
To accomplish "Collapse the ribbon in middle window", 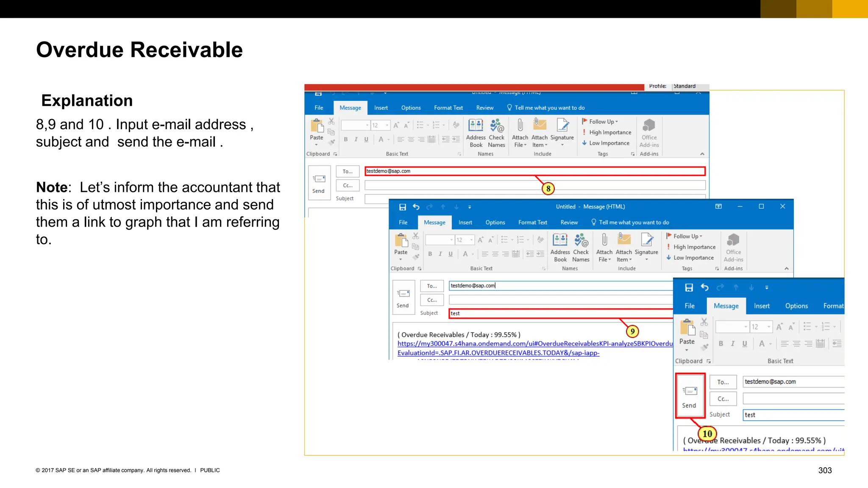I will (786, 268).
